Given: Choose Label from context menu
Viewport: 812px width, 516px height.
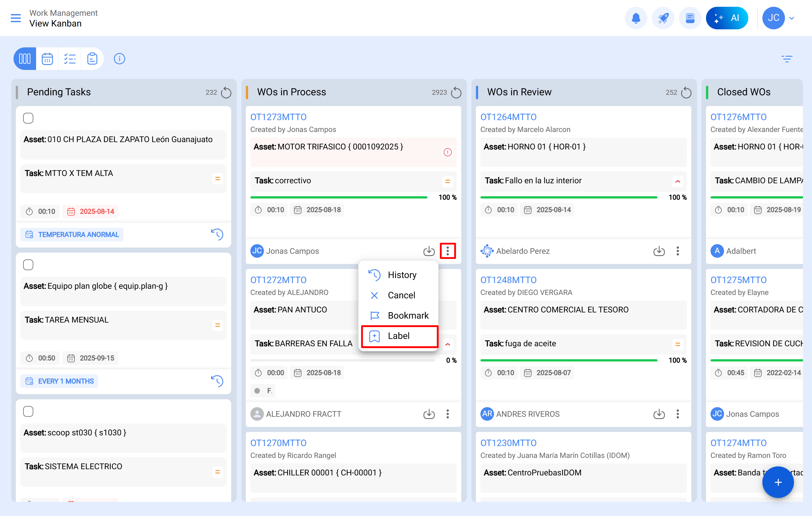Looking at the screenshot, I should click(399, 336).
